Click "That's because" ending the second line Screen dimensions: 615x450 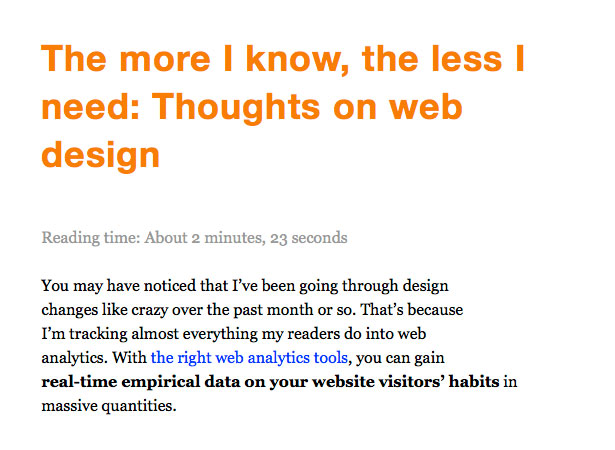pyautogui.click(x=412, y=310)
